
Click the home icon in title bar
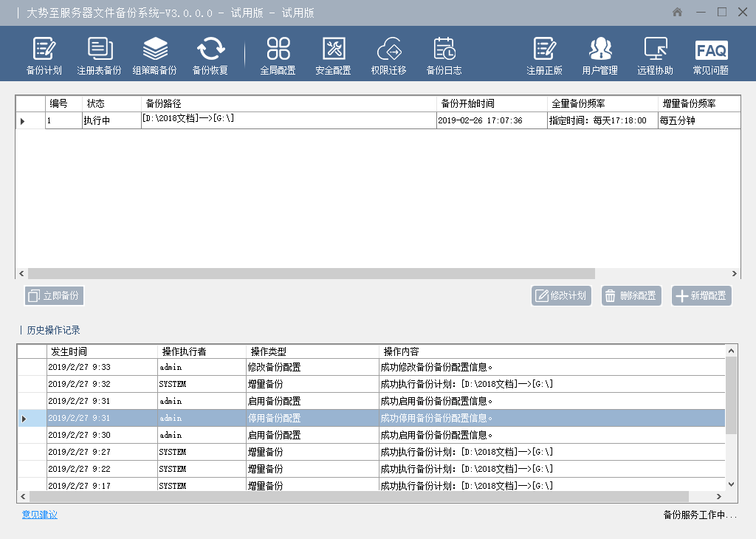[678, 13]
